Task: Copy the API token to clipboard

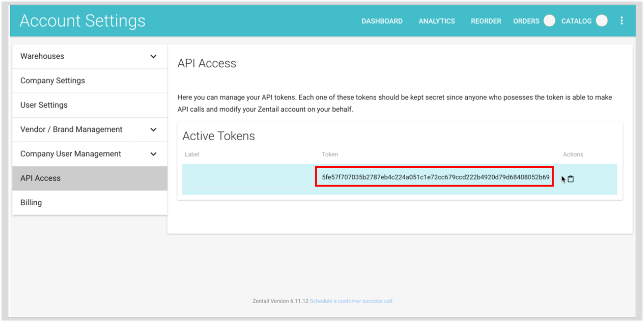Action: click(x=571, y=179)
